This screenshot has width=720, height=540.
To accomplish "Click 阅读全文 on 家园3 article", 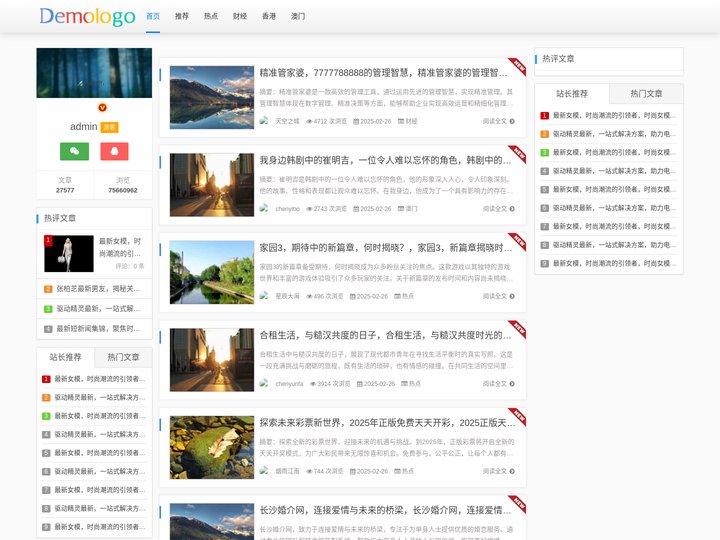I will click(498, 296).
